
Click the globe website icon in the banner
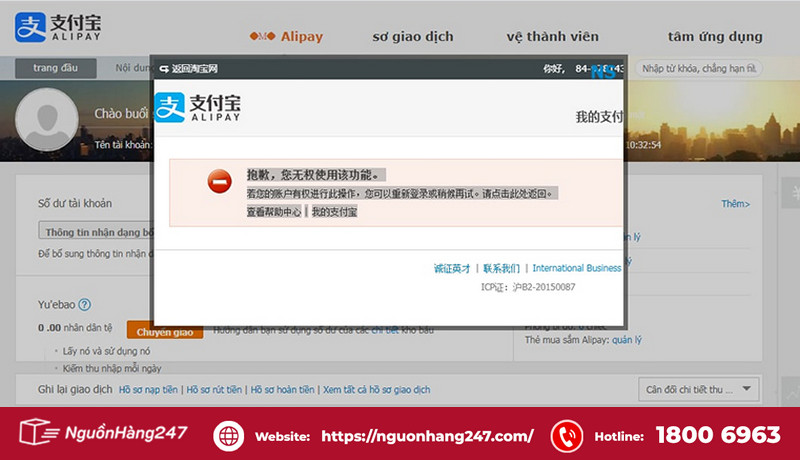click(x=228, y=436)
